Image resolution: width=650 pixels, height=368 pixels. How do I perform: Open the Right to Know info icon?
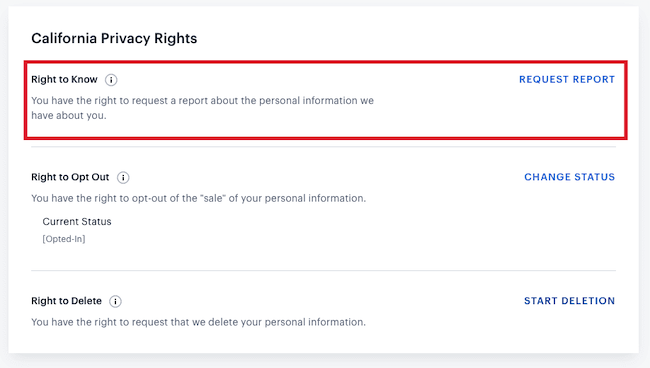point(111,80)
